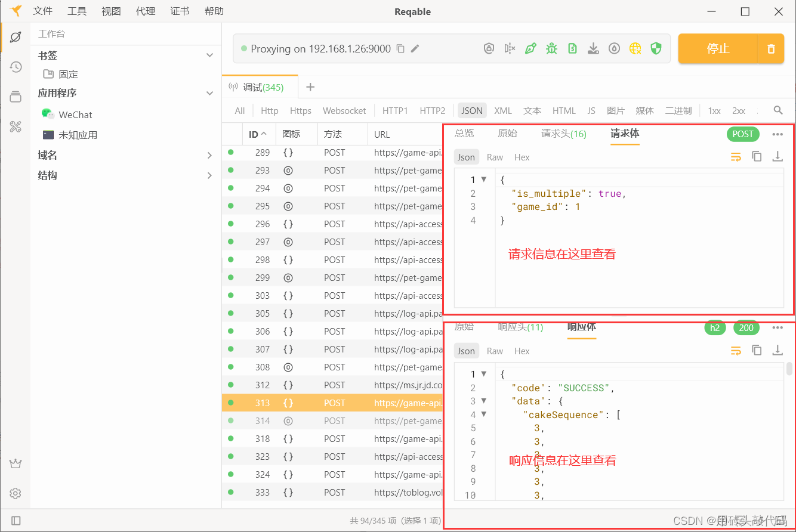Select the request row with ID 312
Viewport: 796px width, 532px height.
(332, 385)
